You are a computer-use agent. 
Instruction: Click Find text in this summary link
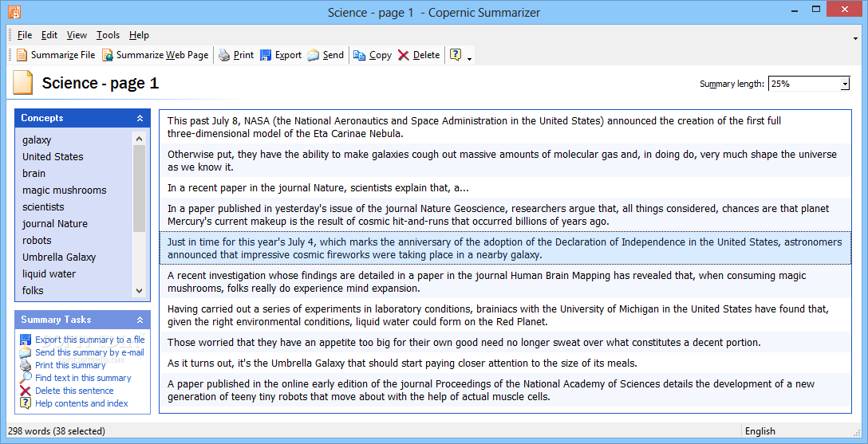(83, 378)
